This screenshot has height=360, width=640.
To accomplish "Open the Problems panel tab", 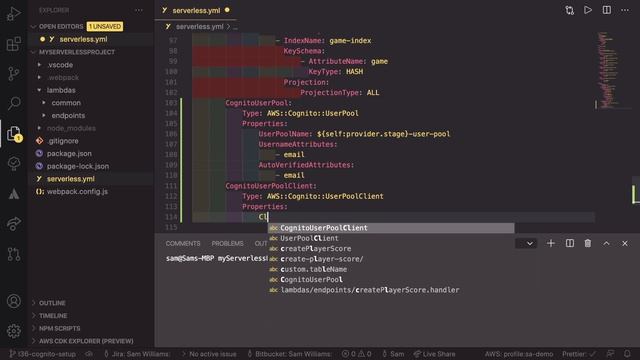I will (x=227, y=243).
